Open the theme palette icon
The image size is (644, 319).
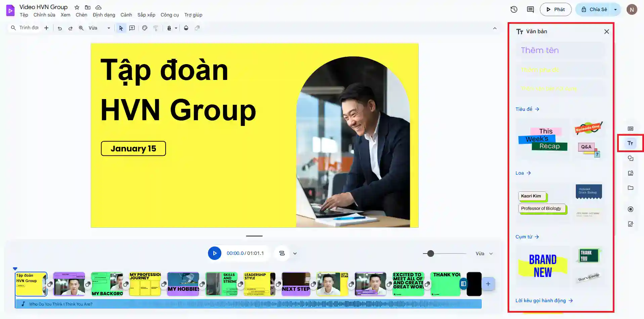(x=145, y=28)
